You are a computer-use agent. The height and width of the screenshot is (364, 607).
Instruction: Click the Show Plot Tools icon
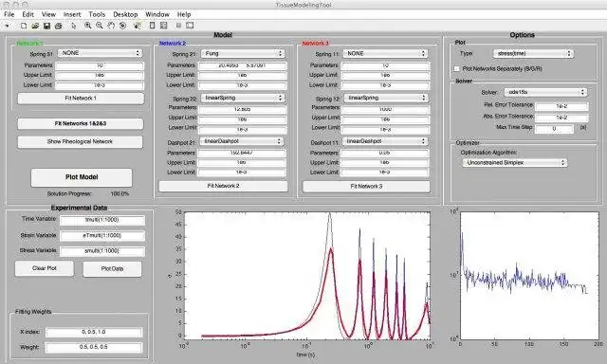coord(190,26)
